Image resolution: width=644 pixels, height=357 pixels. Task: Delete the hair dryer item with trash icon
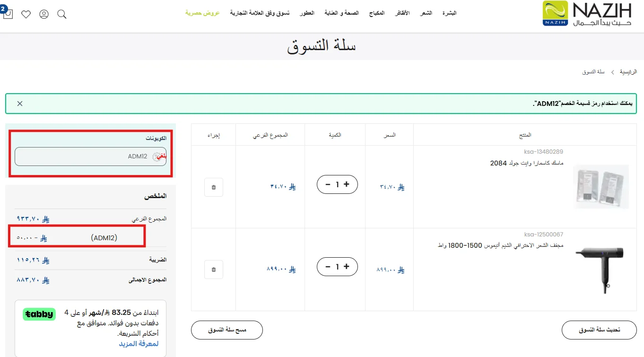(214, 270)
